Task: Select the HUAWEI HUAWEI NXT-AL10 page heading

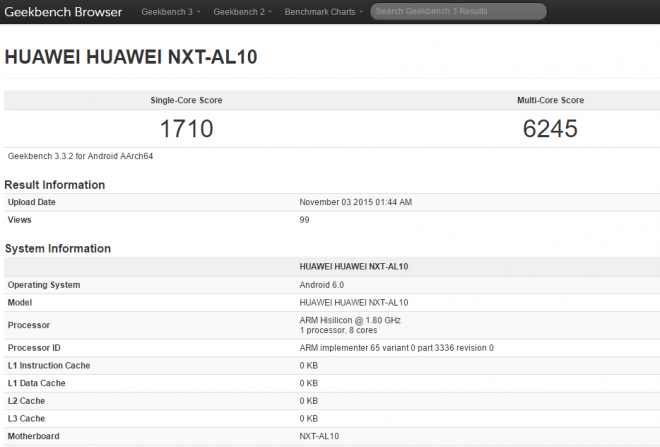Action: 131,57
